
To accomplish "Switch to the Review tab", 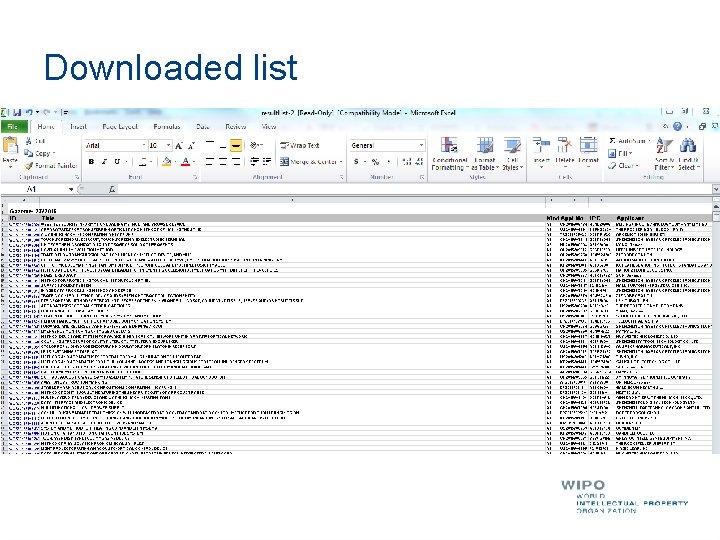I will [x=236, y=127].
